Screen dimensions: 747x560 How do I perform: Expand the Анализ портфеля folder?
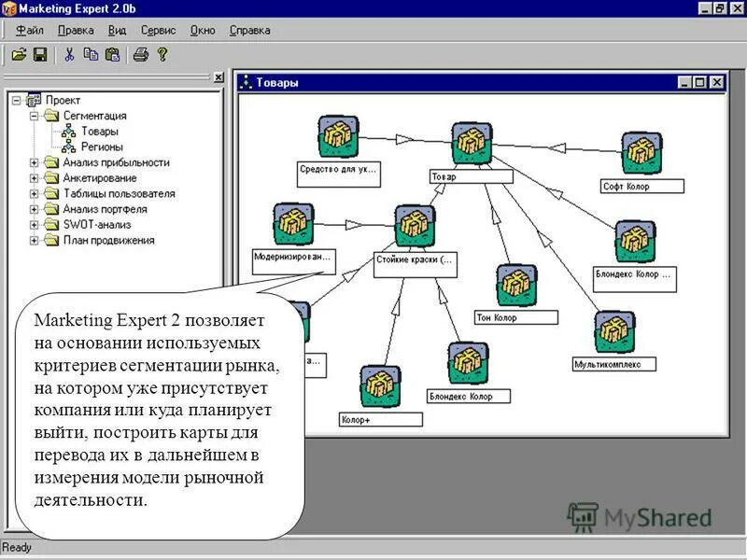coord(34,209)
